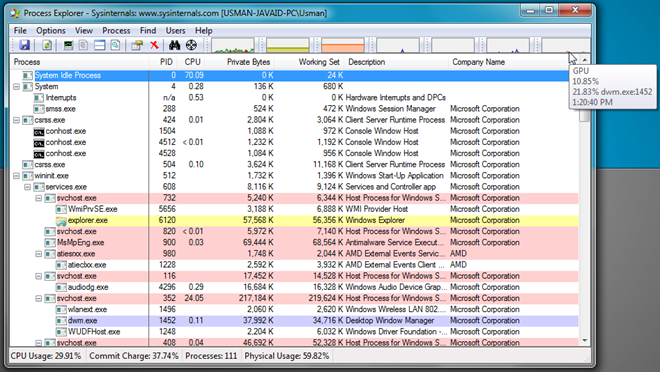
Task: Select the WUDFHost.exe process row
Action: pos(294,332)
